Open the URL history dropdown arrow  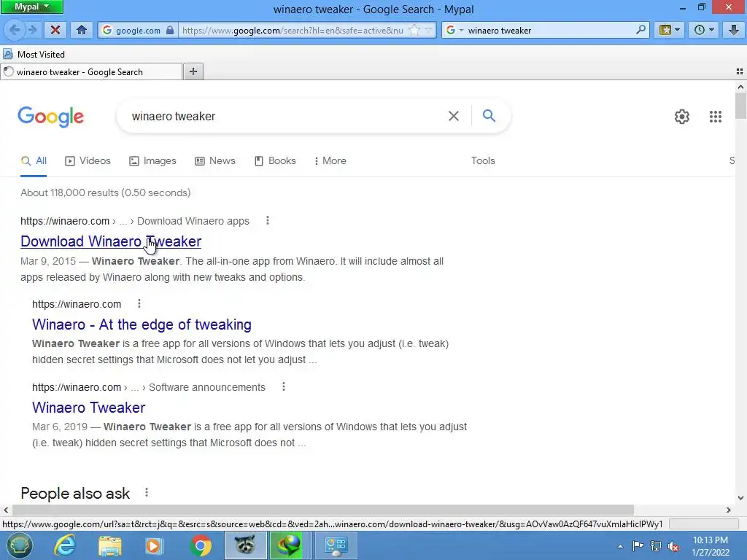[x=429, y=30]
